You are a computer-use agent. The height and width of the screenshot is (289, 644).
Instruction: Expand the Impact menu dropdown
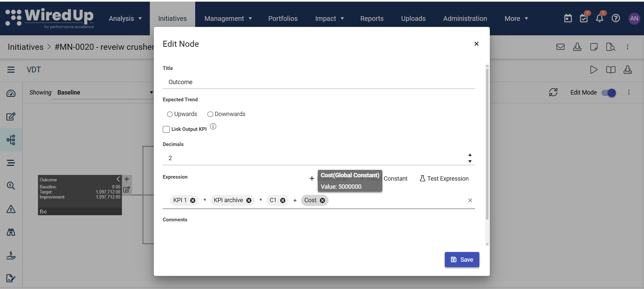click(330, 19)
